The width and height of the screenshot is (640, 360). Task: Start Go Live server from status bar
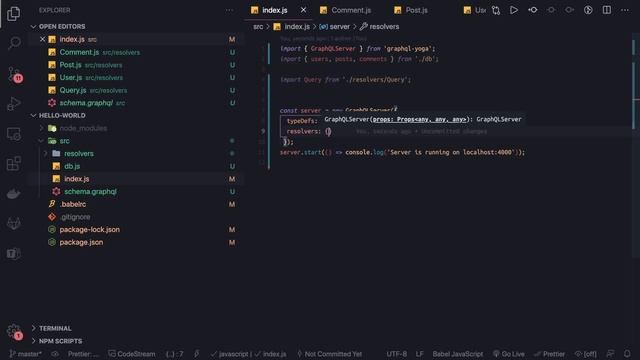click(509, 354)
